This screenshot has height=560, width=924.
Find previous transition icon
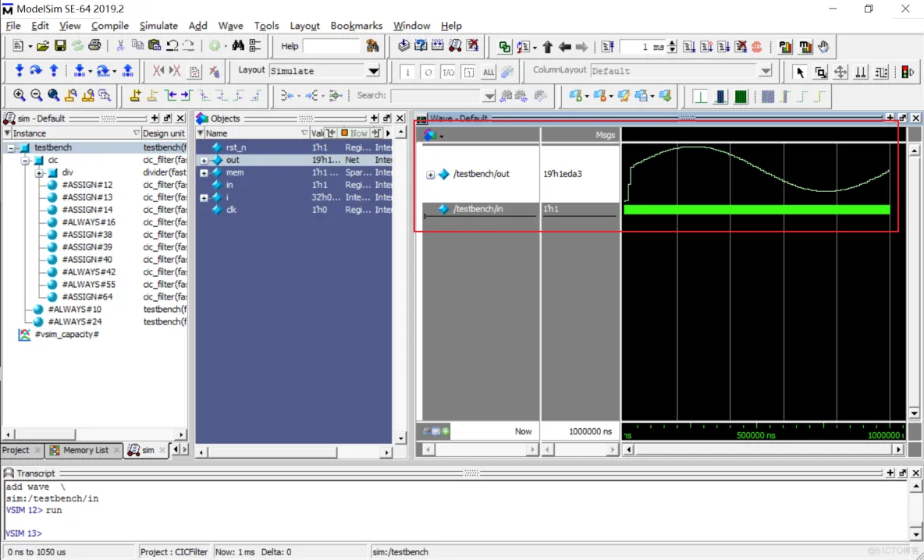pyautogui.click(x=171, y=95)
